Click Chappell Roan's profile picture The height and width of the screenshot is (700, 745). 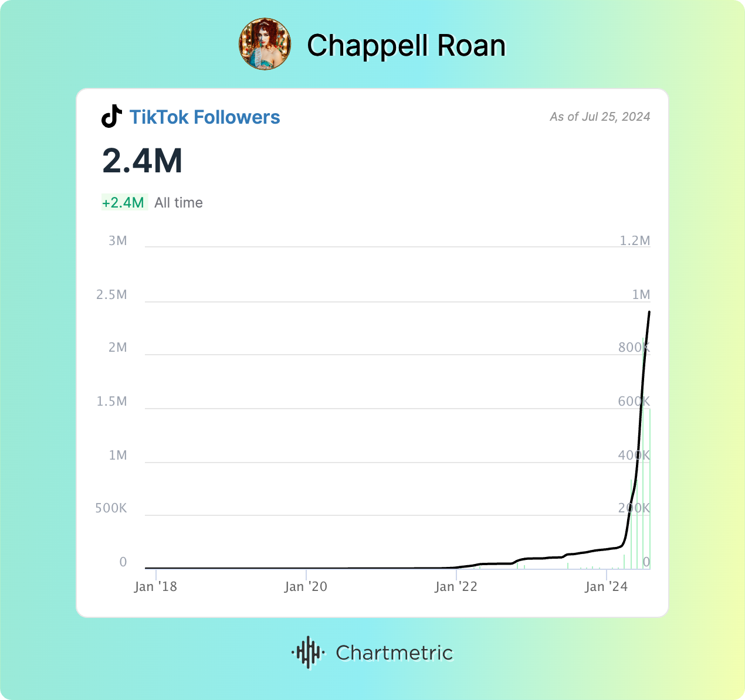[x=265, y=44]
